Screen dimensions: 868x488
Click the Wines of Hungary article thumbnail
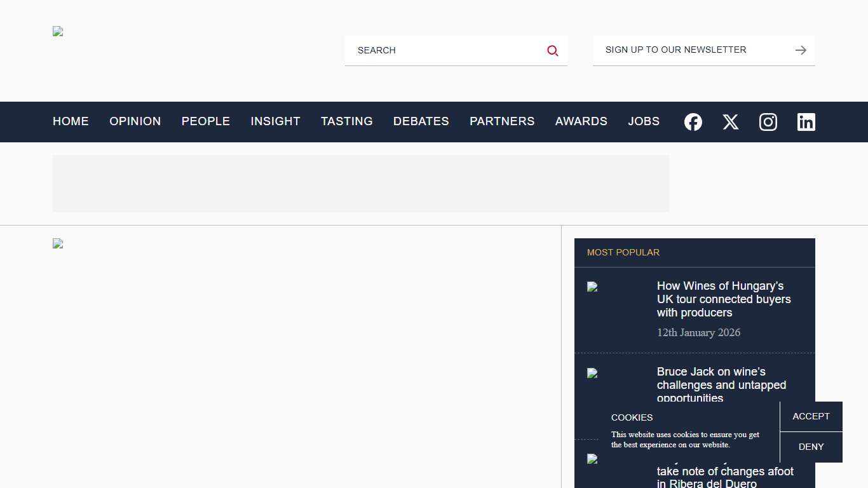point(593,287)
